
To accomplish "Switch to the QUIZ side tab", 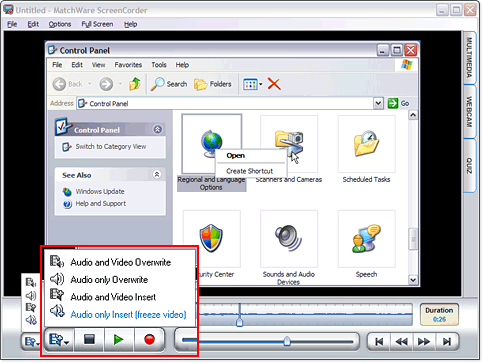I will (x=469, y=166).
